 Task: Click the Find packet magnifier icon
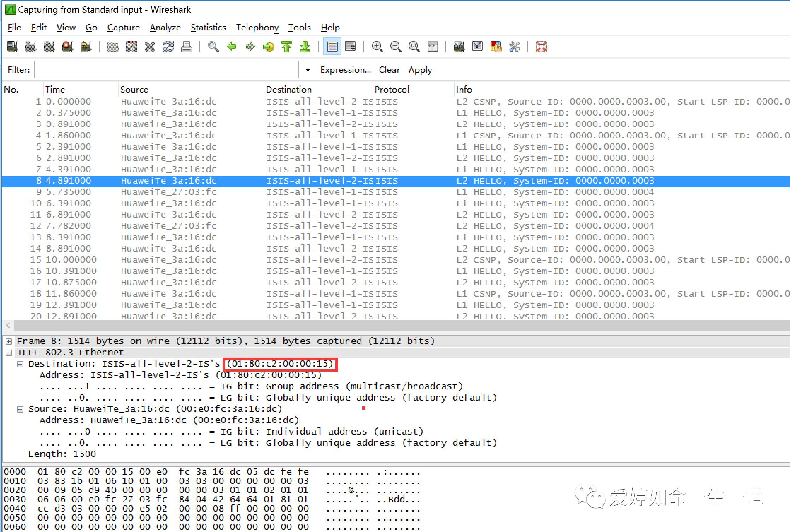(x=213, y=47)
